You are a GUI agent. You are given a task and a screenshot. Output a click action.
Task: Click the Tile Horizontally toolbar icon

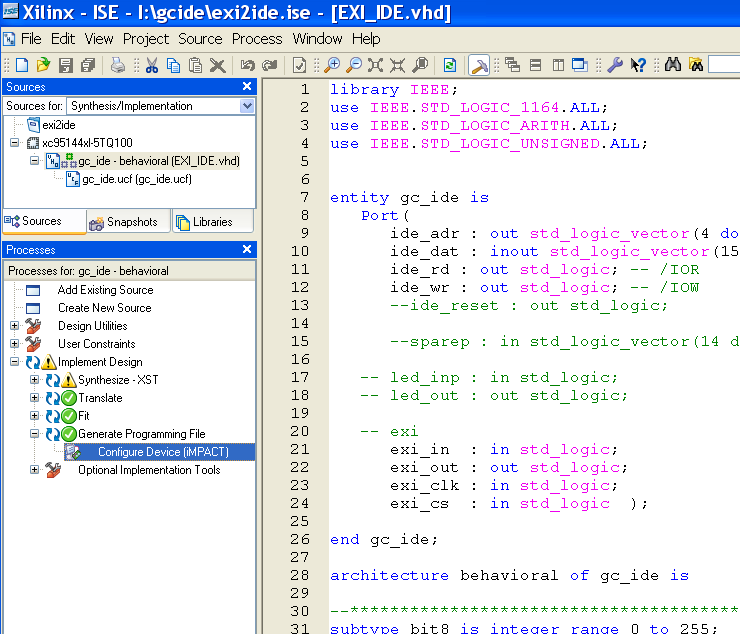point(535,65)
